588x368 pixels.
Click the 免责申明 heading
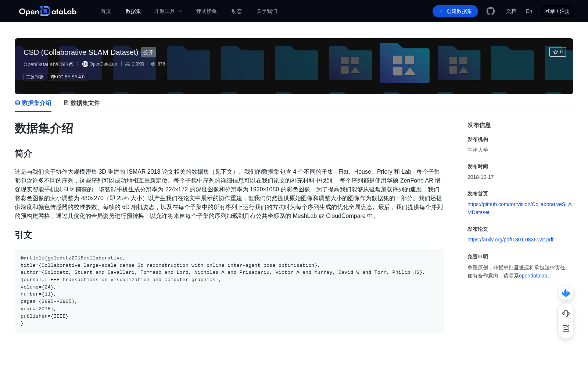(478, 256)
